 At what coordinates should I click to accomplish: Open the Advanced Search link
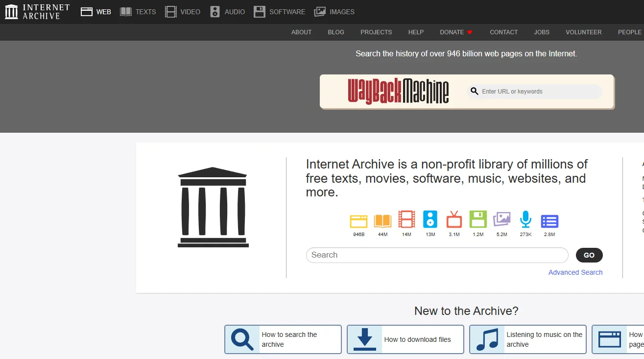575,272
